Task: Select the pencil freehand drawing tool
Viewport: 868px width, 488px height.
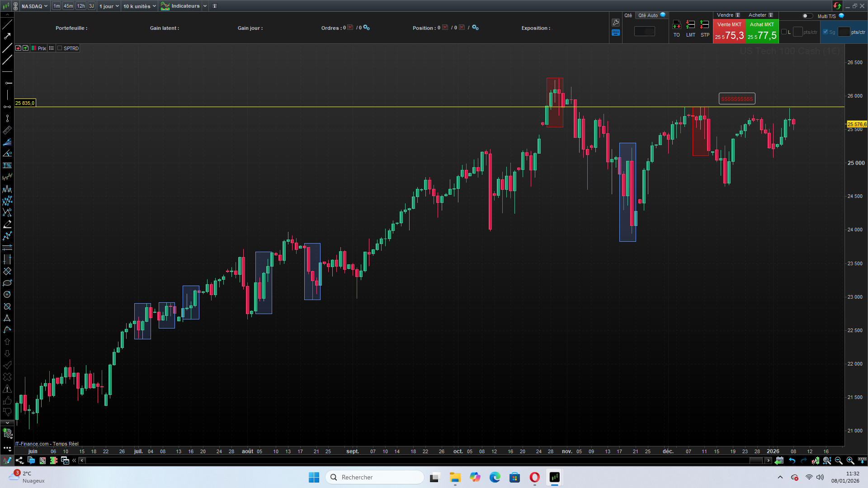Action: [7, 224]
